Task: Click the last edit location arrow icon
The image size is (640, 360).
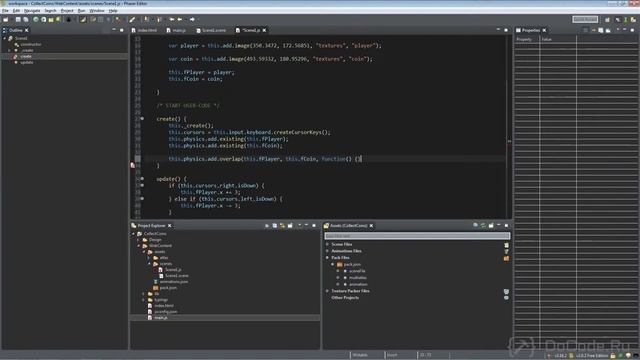Action: pos(171,19)
